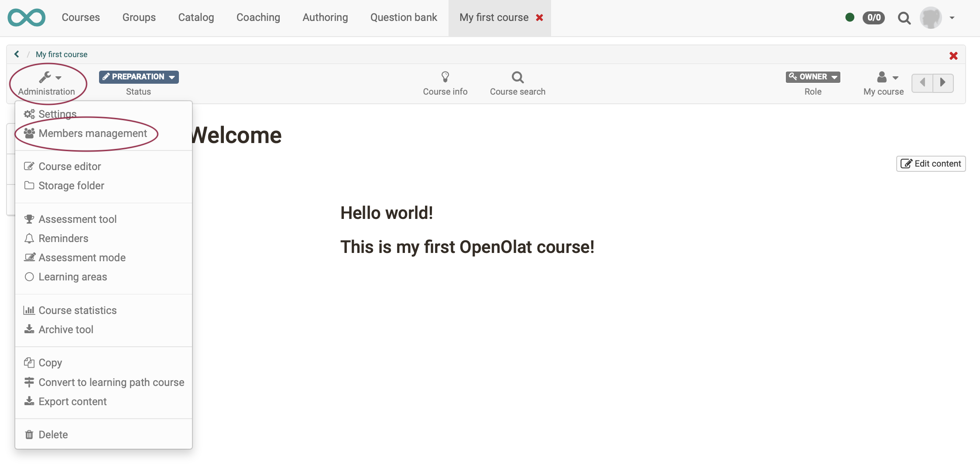This screenshot has height=471, width=980.
Task: Click the OpenOlat infinity logo
Action: [x=27, y=17]
